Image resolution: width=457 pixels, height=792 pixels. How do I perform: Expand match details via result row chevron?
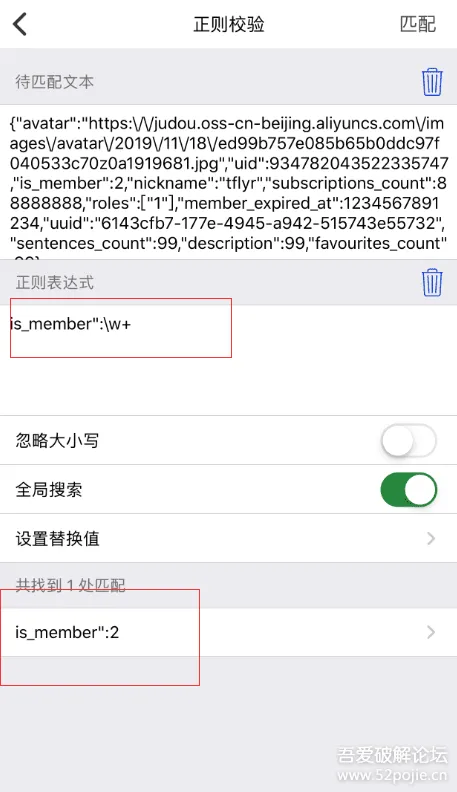coord(431,632)
